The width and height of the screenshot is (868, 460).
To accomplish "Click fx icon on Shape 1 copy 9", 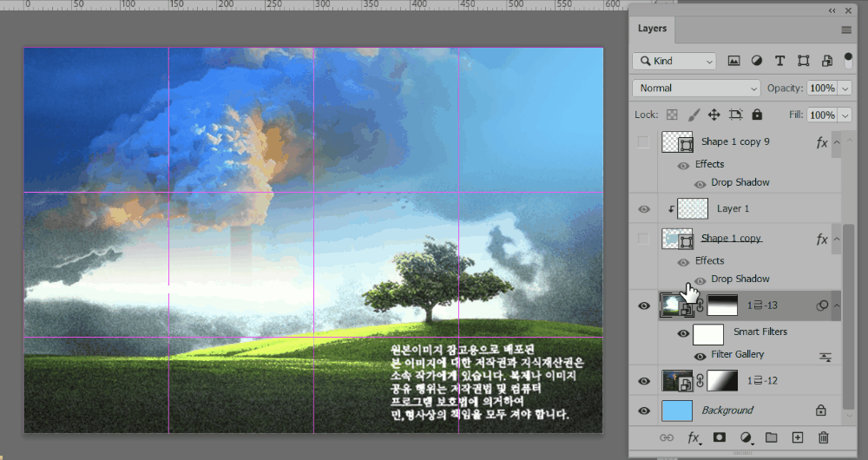I will pos(822,143).
